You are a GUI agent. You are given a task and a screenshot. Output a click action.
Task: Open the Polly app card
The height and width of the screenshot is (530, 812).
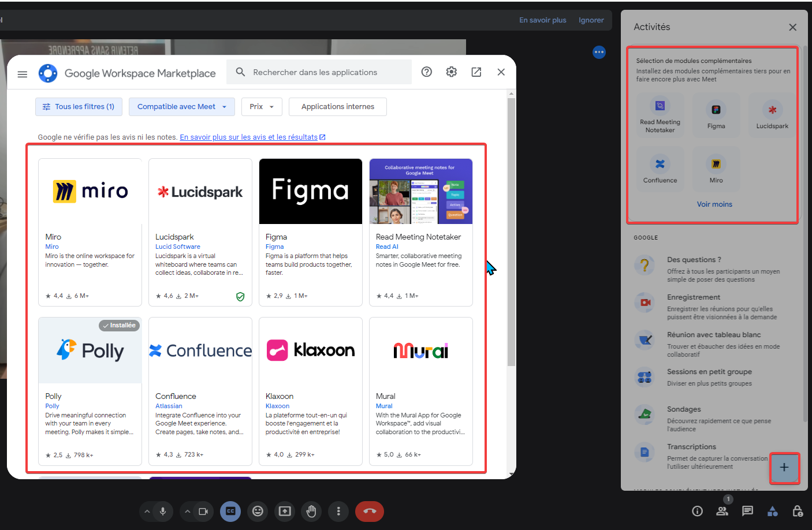tap(90, 391)
